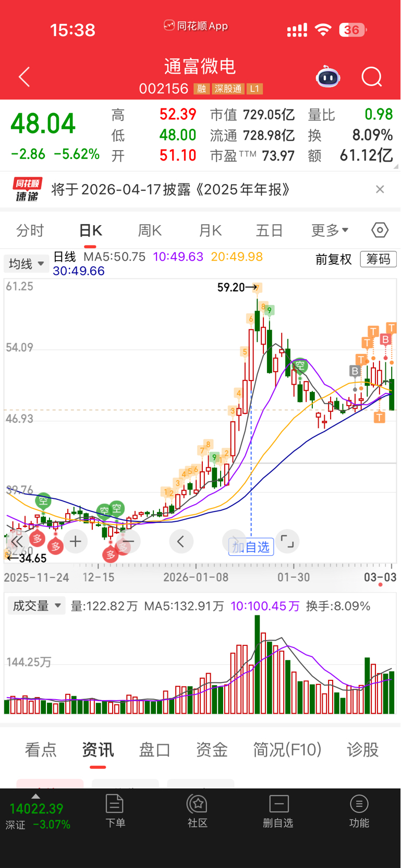Tap the gray B marker on chart
The image size is (401, 868).
pyautogui.click(x=355, y=371)
